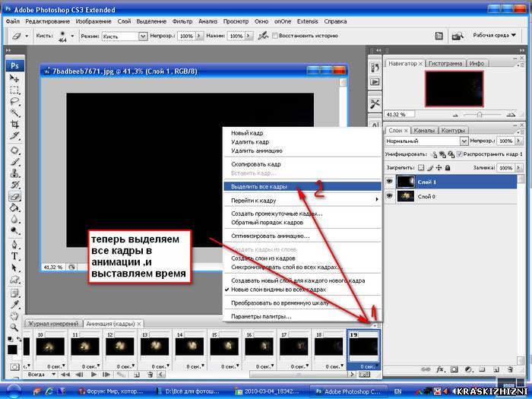The width and height of the screenshot is (532, 399).
Task: Toggle Quick Mask mode button
Action: (x=14, y=367)
